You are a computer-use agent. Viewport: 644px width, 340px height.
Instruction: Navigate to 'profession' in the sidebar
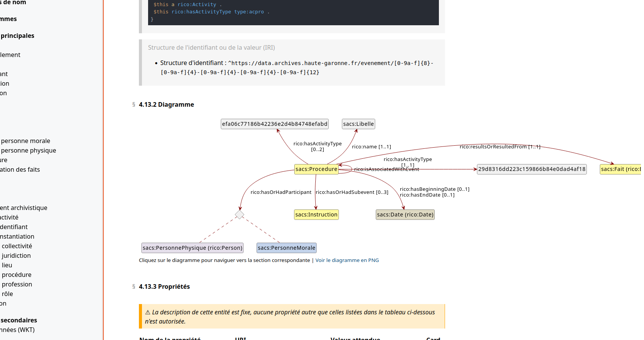click(17, 284)
